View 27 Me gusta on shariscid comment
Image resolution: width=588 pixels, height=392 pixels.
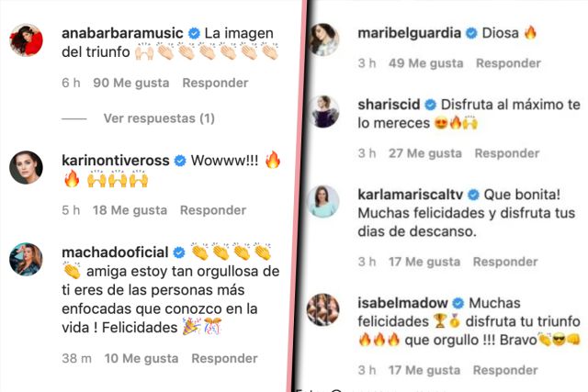coord(425,153)
